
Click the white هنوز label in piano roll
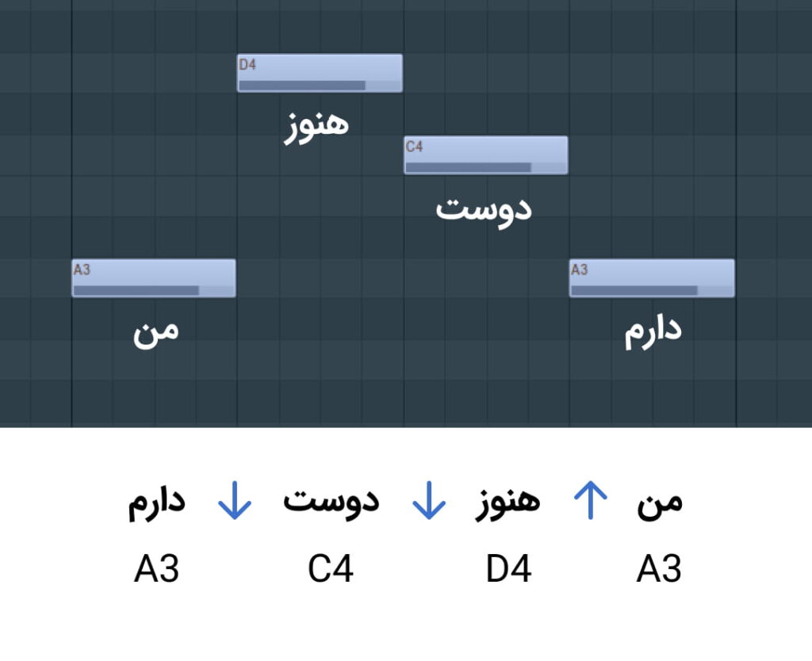316,128
